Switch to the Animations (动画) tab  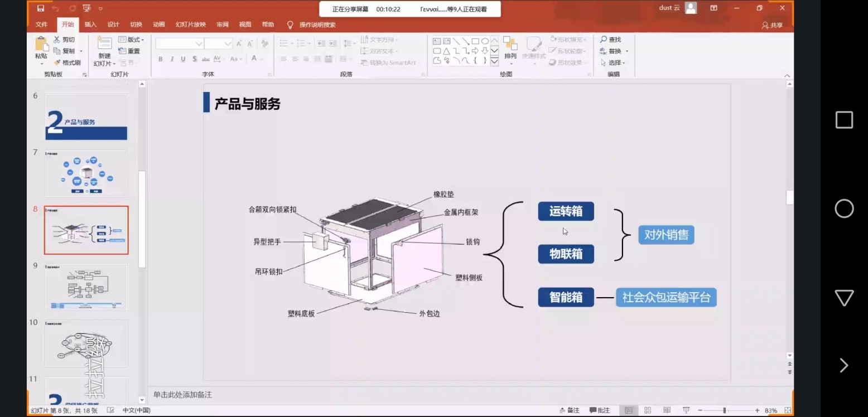[159, 25]
